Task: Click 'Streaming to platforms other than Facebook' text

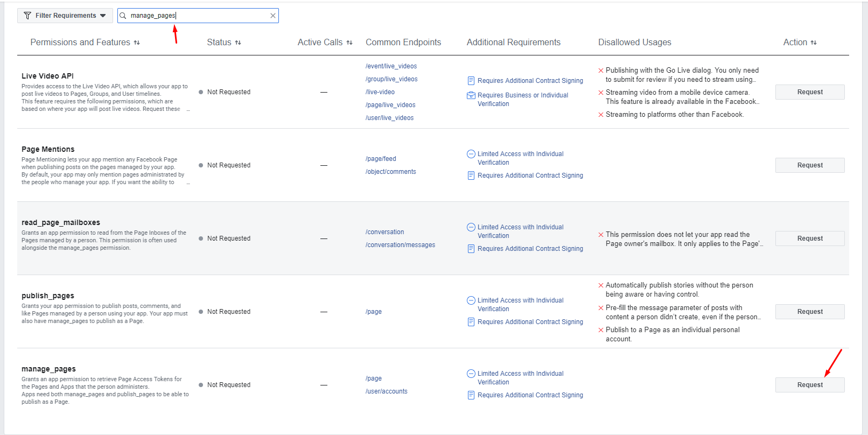Action: click(675, 115)
